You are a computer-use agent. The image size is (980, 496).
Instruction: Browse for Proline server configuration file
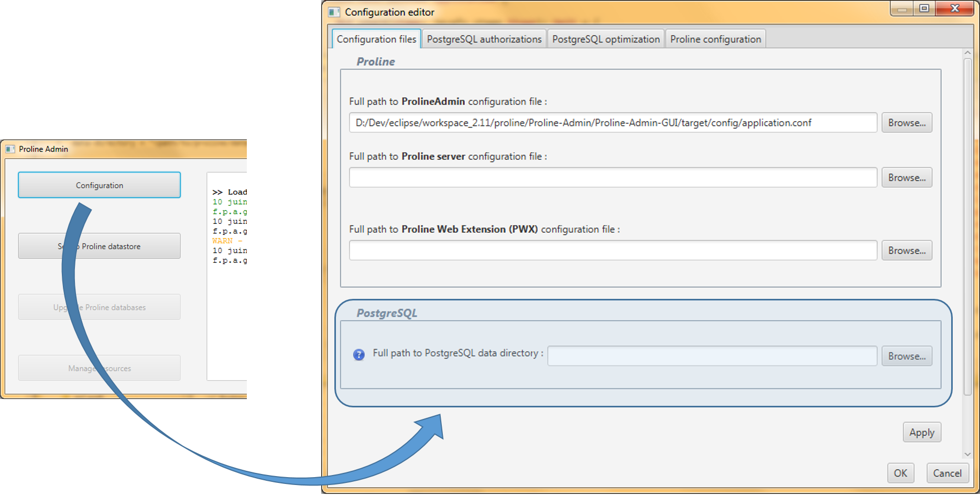(x=907, y=178)
